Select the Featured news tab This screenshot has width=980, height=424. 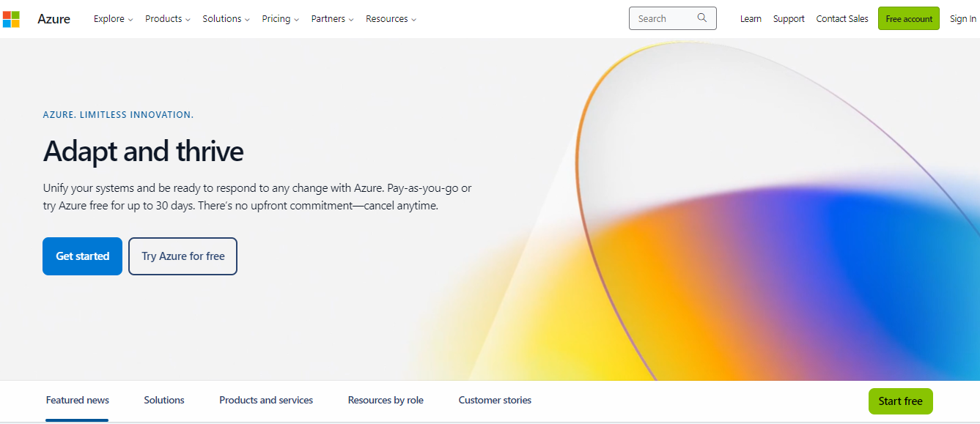[77, 401]
